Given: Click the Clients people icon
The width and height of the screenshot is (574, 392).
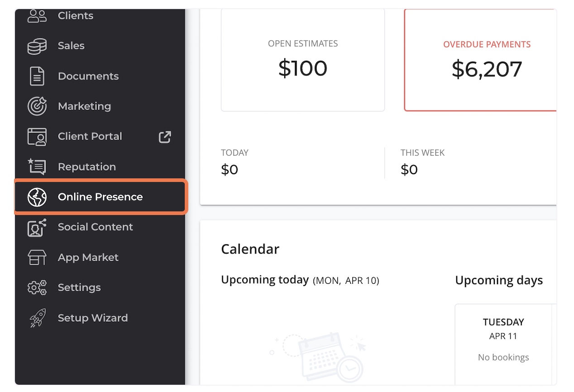Looking at the screenshot, I should click(x=37, y=16).
